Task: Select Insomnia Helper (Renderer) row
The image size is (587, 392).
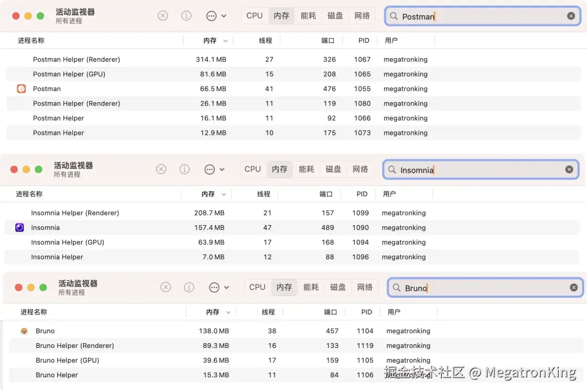Action: click(x=292, y=213)
